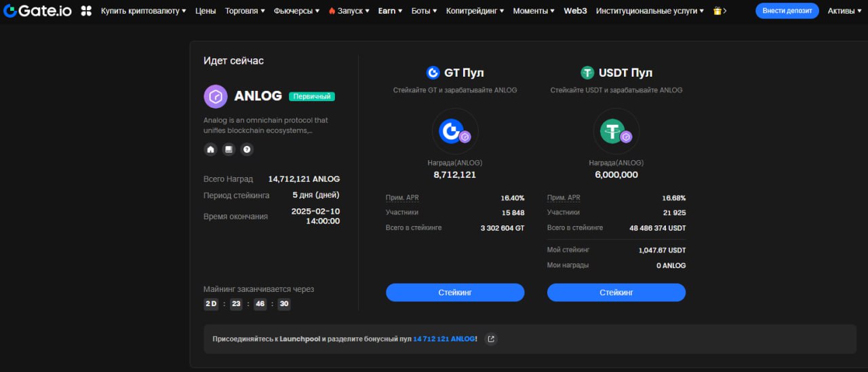
Task: Click the purple ANLOG token logo
Action: [x=216, y=96]
